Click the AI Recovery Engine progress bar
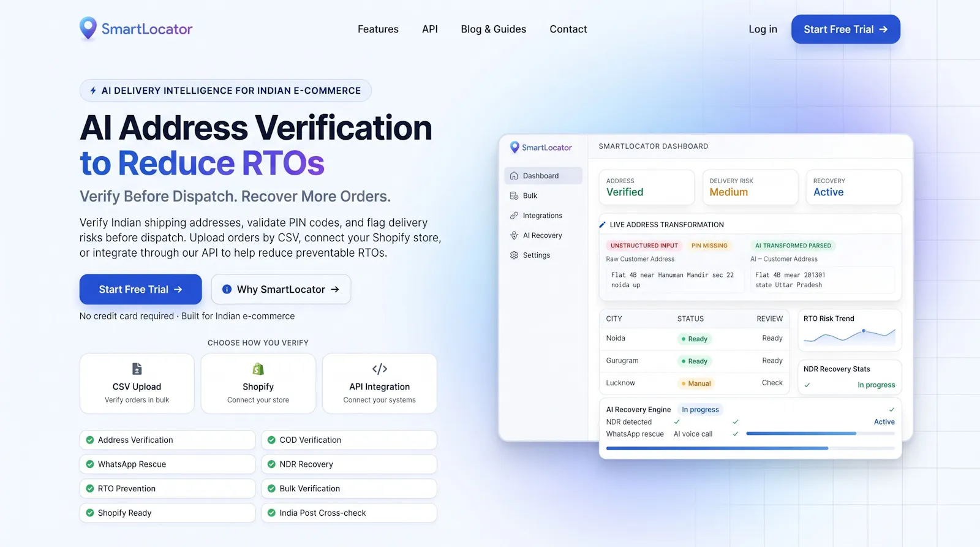Image resolution: width=980 pixels, height=547 pixels. [x=750, y=448]
